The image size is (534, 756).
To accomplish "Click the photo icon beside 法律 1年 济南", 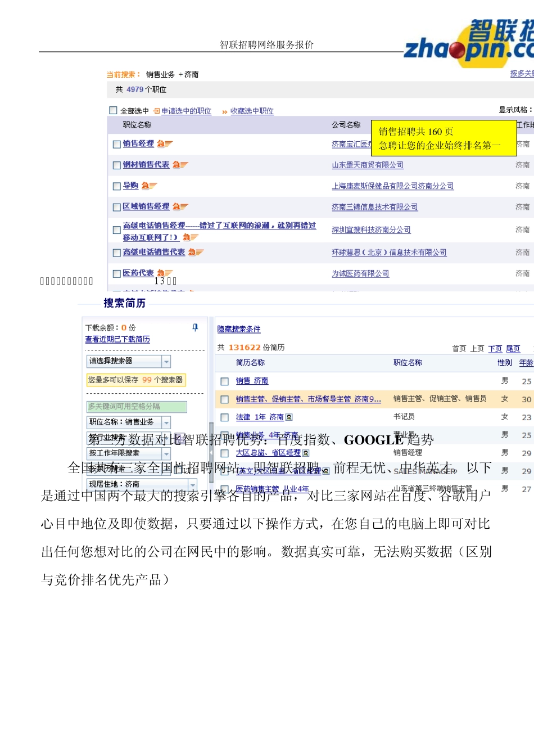I will point(289,417).
